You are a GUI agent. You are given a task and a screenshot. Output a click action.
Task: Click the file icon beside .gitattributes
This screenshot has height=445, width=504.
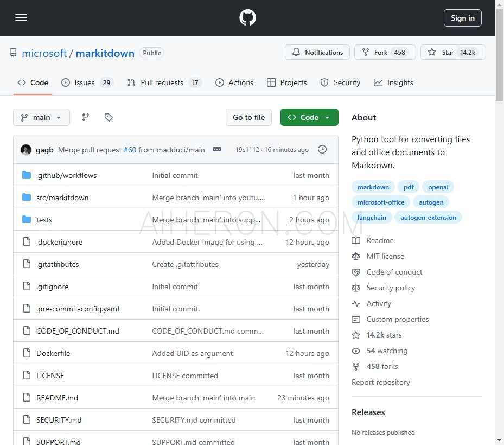pyautogui.click(x=27, y=264)
